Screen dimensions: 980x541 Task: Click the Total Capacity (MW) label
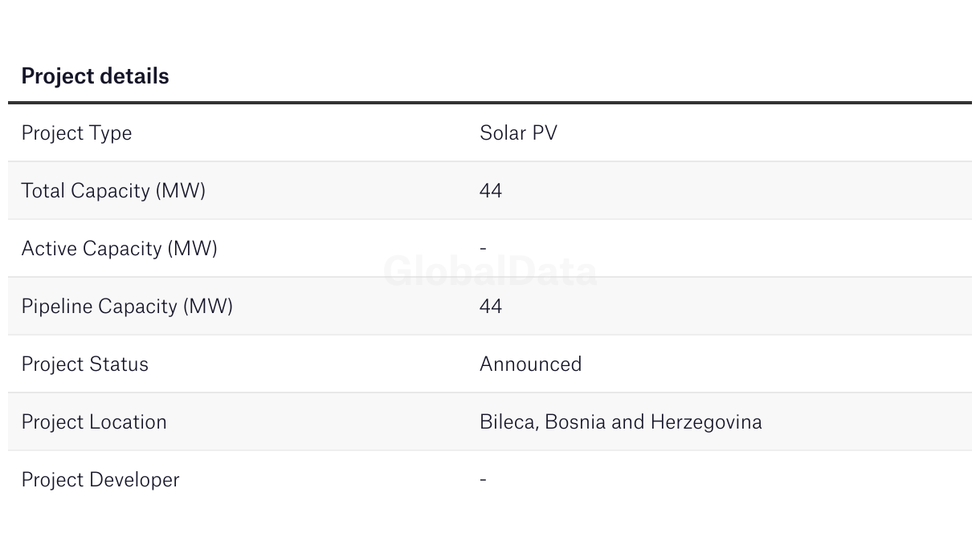point(113,191)
